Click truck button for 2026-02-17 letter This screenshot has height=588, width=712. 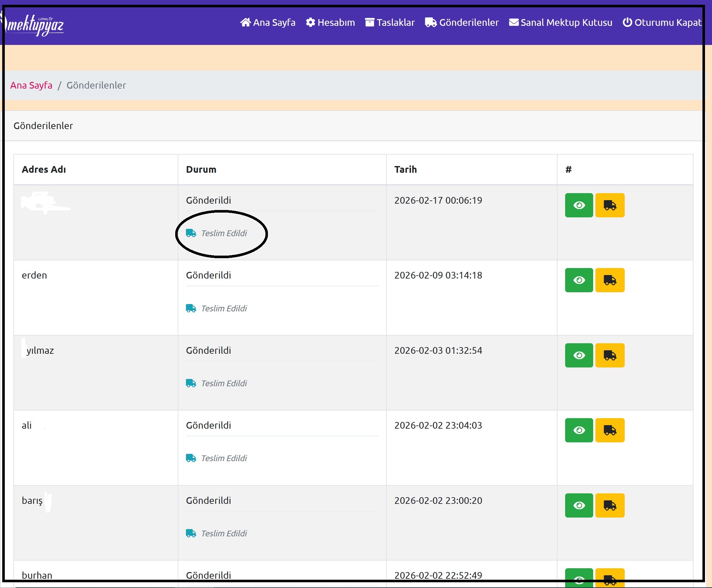click(x=609, y=205)
